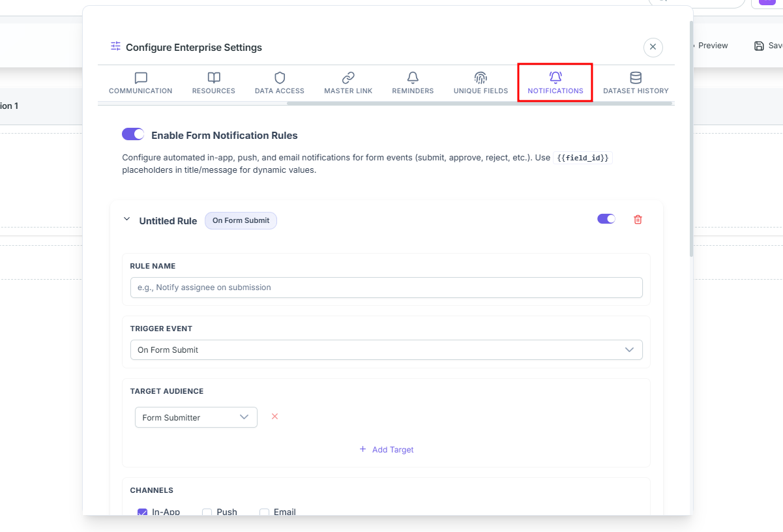
Task: Click the Add Target link
Action: (387, 449)
